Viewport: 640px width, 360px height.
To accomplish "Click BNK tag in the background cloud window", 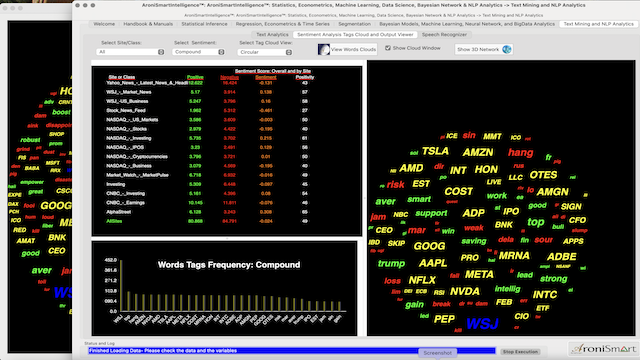I will pyautogui.click(x=57, y=238).
